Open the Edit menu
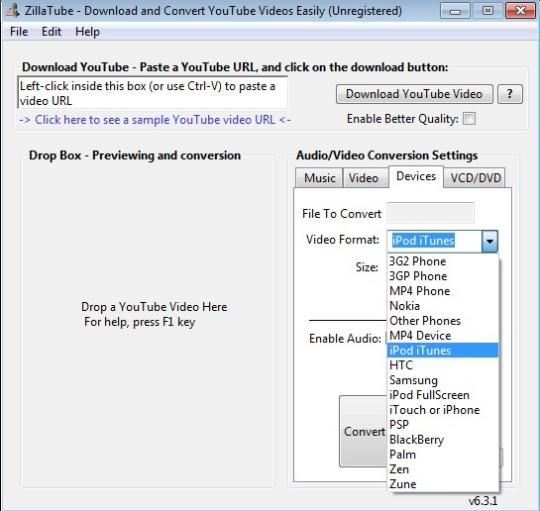 [x=51, y=32]
